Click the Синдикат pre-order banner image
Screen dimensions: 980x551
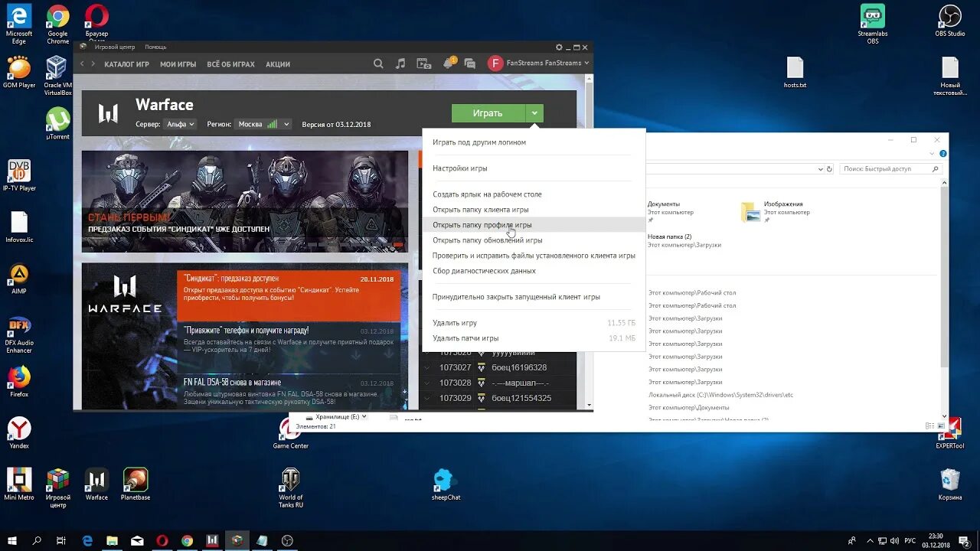pyautogui.click(x=245, y=201)
